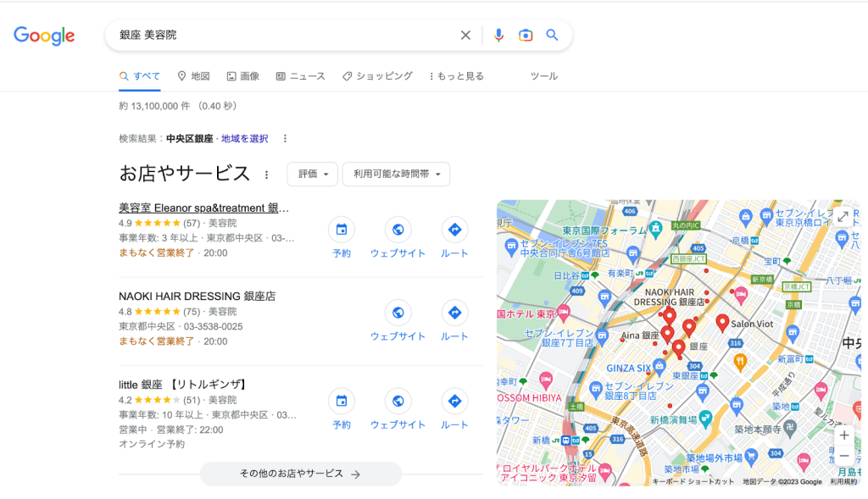The height and width of the screenshot is (499, 868).
Task: Open 美容室 Eleanor spa&treatment listing
Action: point(203,208)
